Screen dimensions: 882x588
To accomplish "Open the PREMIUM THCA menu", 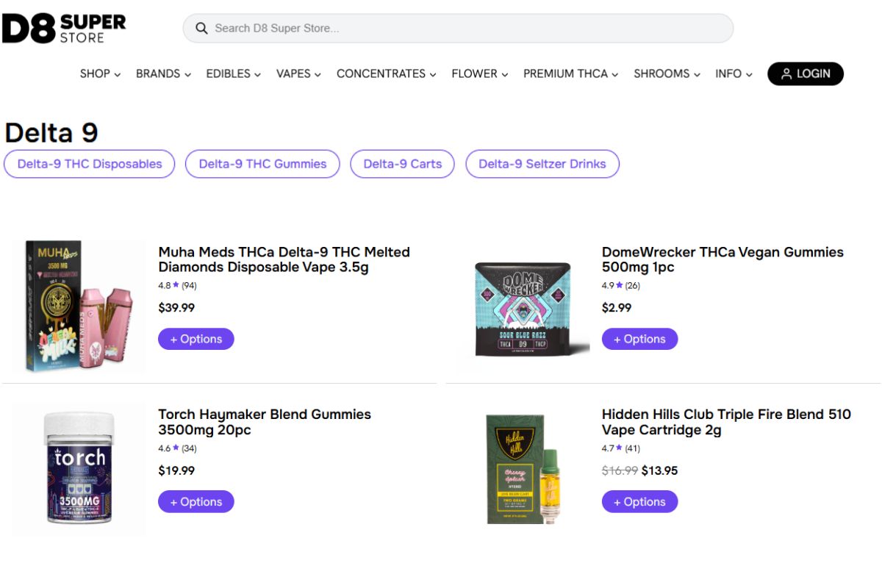I will [x=570, y=73].
